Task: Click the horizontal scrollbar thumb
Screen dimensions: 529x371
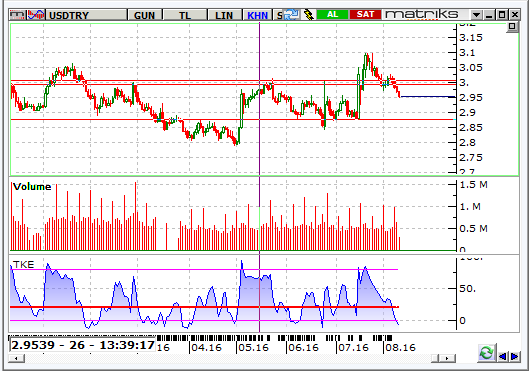Action: (x=436, y=358)
